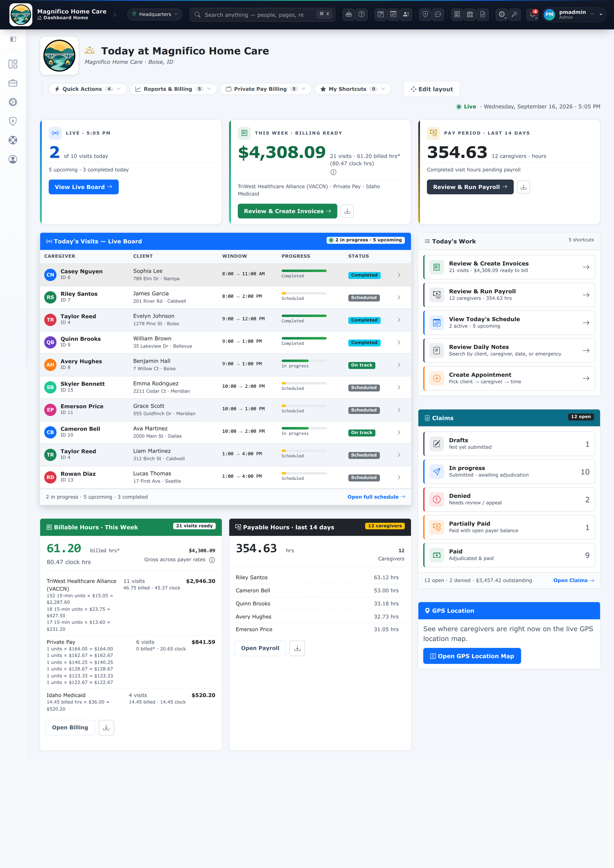Expand Riley Santos visit row chevron
Image resolution: width=614 pixels, height=868 pixels.
399,298
